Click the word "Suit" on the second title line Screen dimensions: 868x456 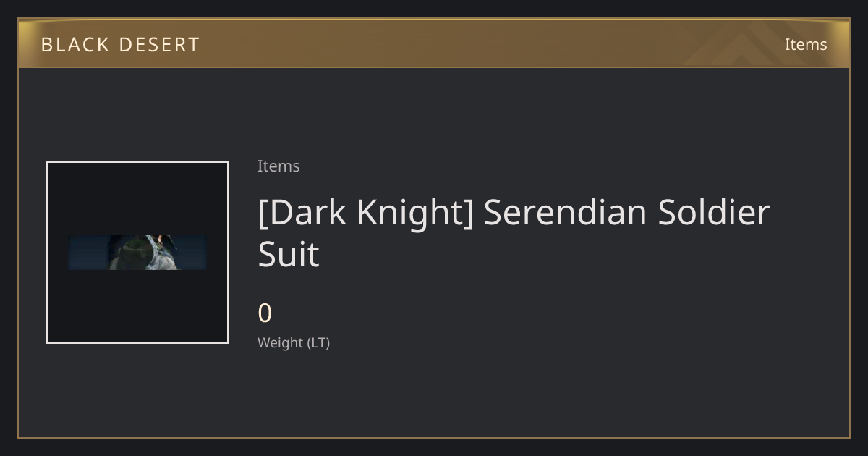[x=289, y=254]
